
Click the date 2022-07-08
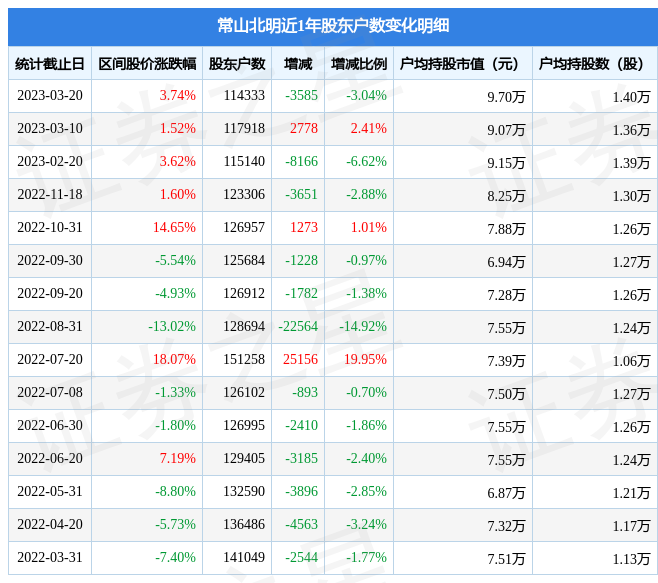[50, 392]
